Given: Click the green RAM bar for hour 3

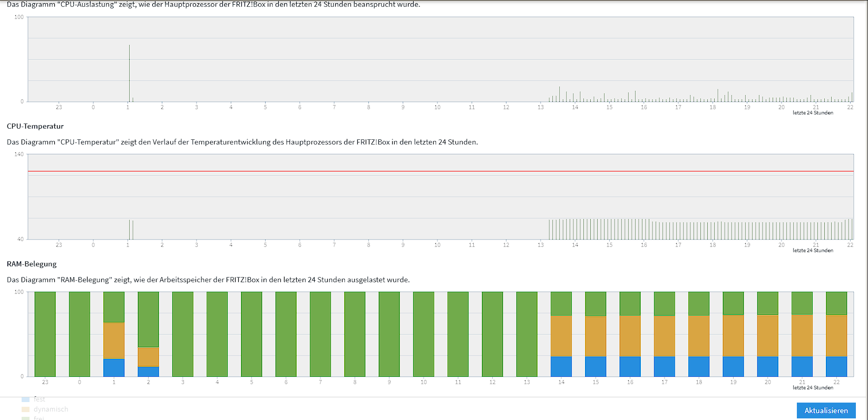Looking at the screenshot, I should (183, 334).
